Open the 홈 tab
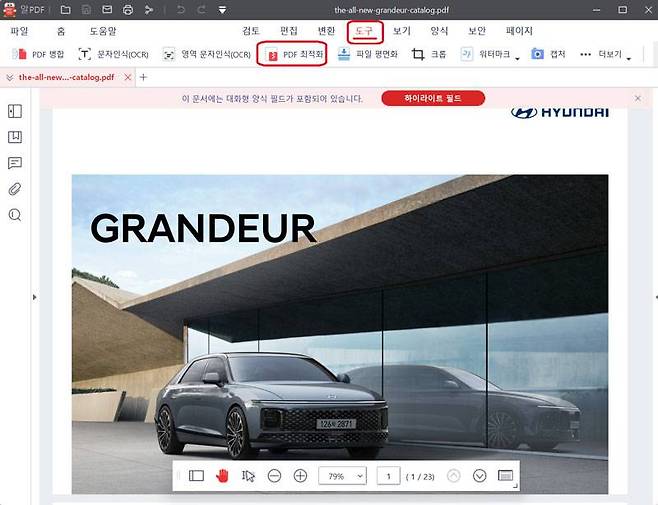 61,31
